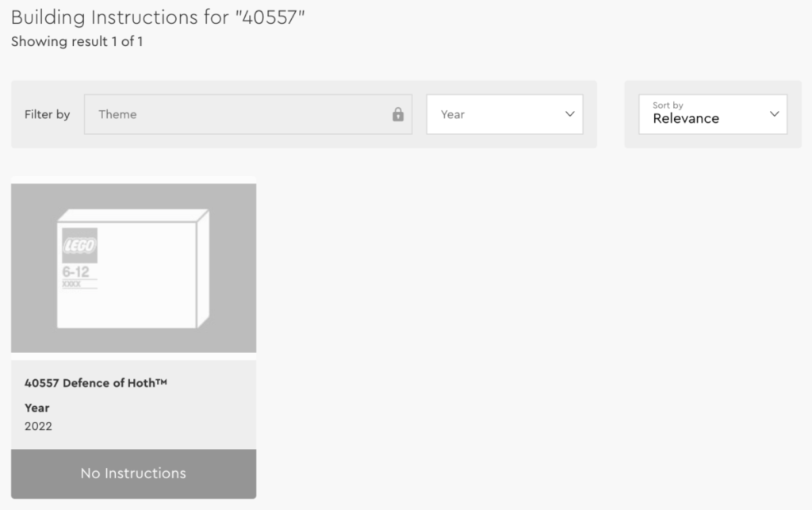Viewport: 812px width, 510px height.
Task: Click the Year dropdown chevron arrow
Action: (569, 114)
